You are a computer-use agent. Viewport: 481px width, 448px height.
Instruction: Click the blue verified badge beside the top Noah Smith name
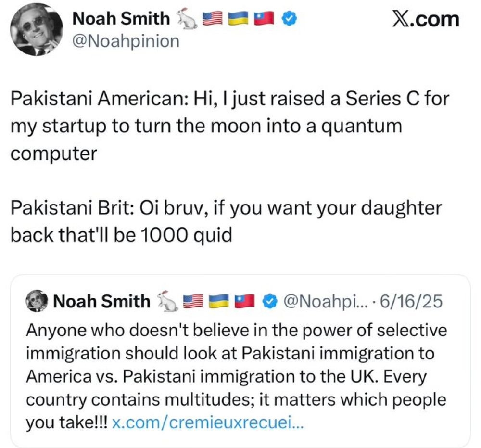tap(288, 19)
